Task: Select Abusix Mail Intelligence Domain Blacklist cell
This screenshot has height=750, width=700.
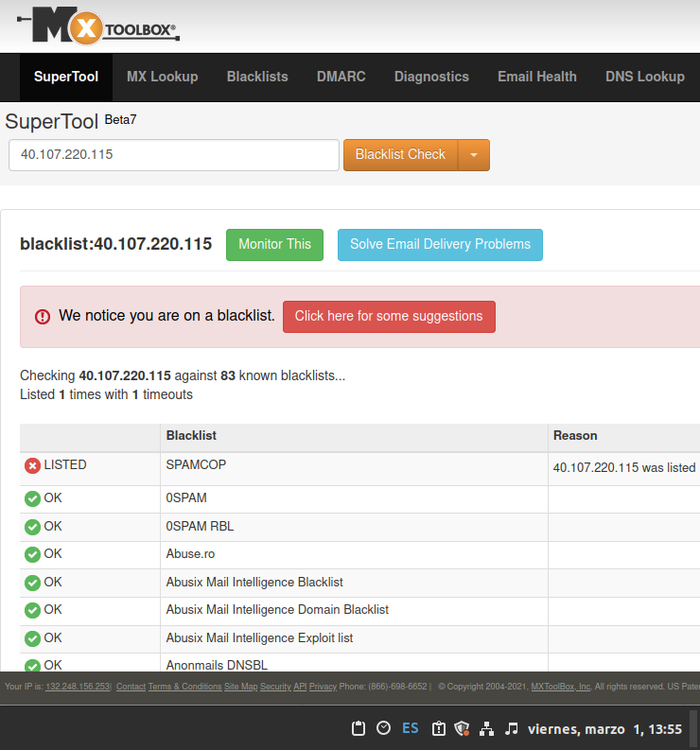Action: tap(354, 611)
